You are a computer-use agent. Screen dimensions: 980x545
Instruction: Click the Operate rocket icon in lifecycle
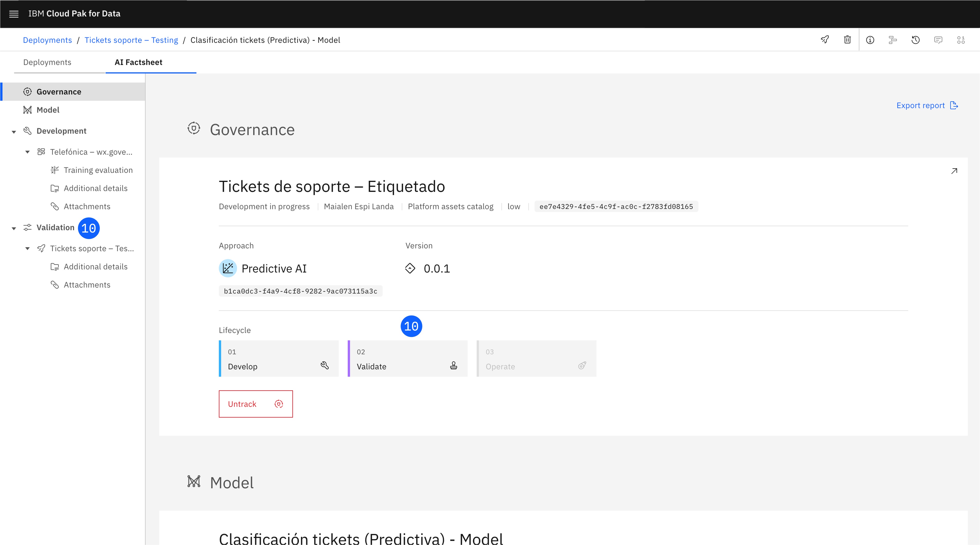pyautogui.click(x=582, y=365)
